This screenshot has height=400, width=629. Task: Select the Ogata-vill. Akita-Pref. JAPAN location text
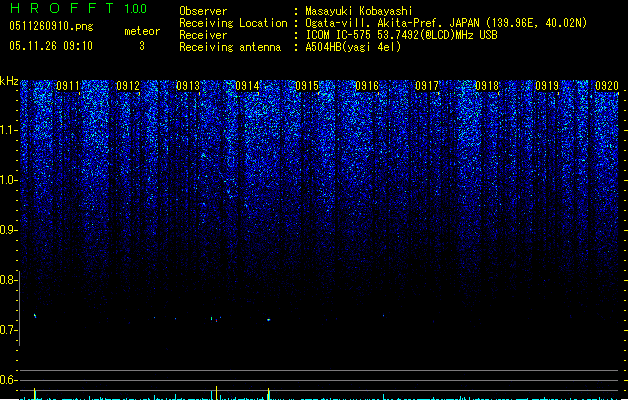[446, 23]
